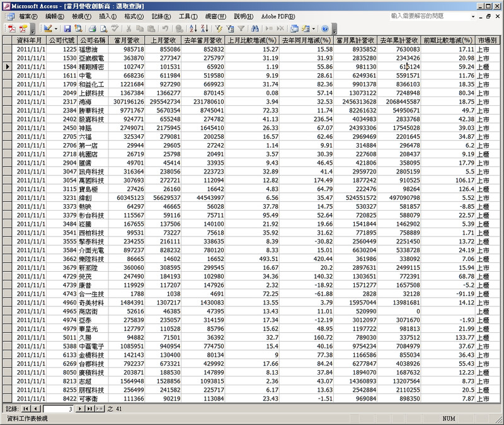This screenshot has width=504, height=425.
Task: Show the Database Window icon
Action: point(294,28)
